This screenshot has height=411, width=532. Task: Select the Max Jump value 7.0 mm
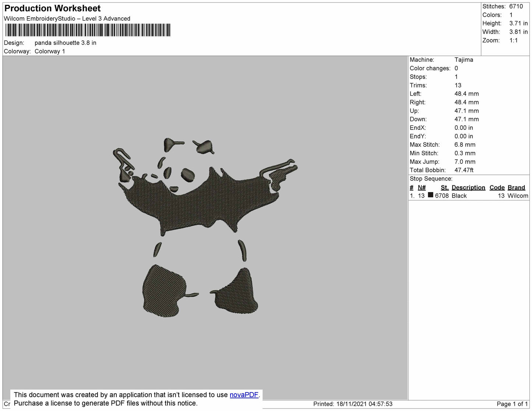click(465, 162)
